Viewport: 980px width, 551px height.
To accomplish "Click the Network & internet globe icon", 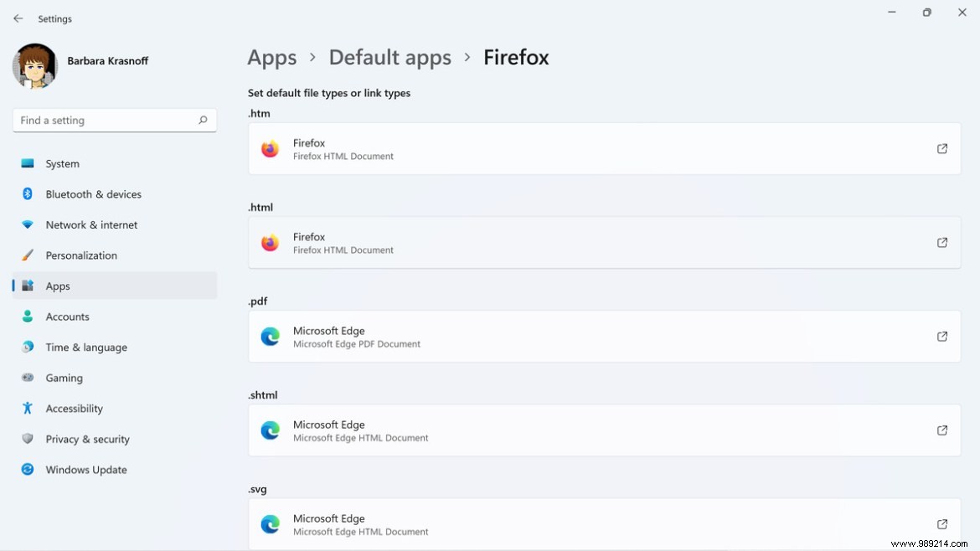I will [27, 224].
